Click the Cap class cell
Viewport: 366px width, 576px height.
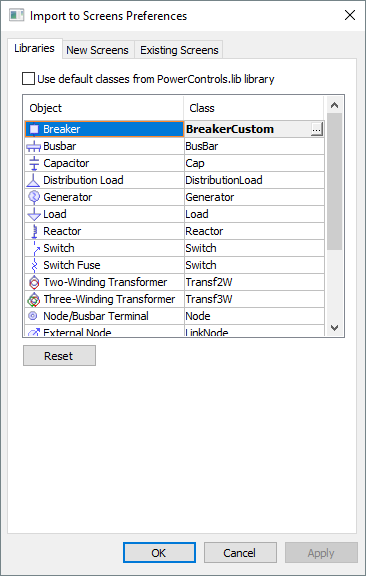pyautogui.click(x=254, y=163)
